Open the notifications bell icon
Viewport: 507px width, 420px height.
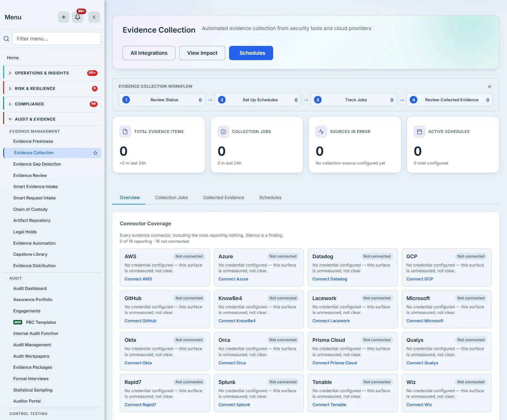pos(78,17)
